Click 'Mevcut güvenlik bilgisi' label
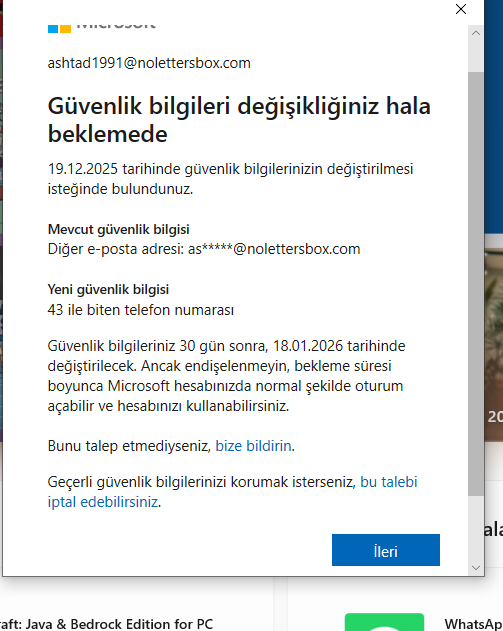503x631 pixels. coord(118,229)
